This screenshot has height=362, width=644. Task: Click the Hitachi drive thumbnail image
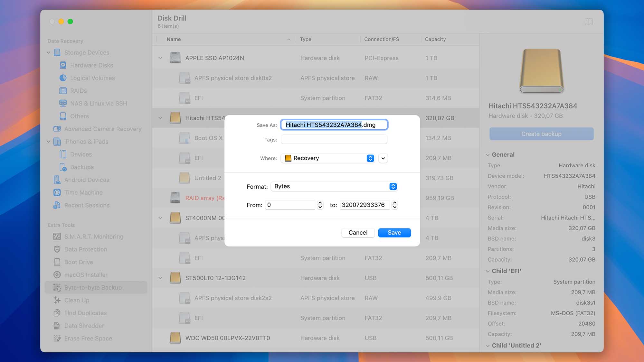(541, 71)
